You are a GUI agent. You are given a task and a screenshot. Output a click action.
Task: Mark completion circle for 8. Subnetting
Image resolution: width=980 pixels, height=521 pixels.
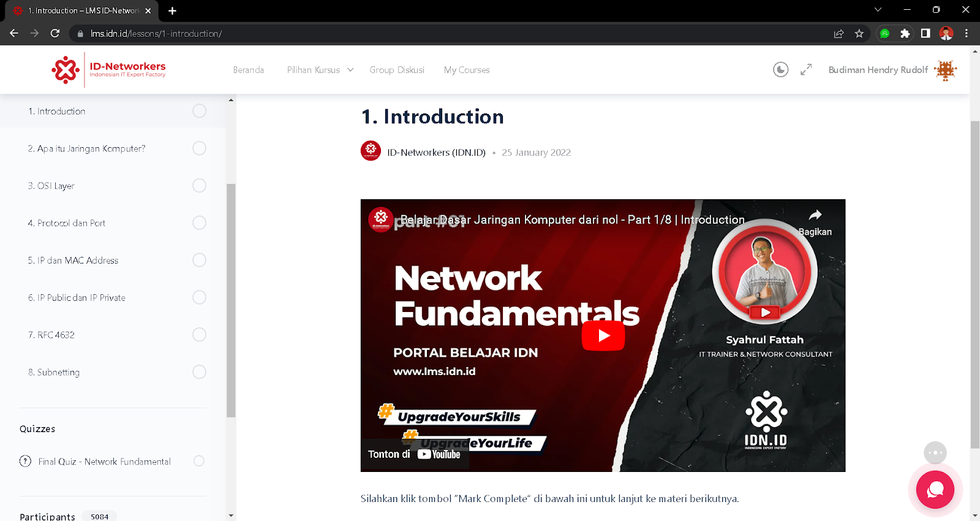coord(199,372)
